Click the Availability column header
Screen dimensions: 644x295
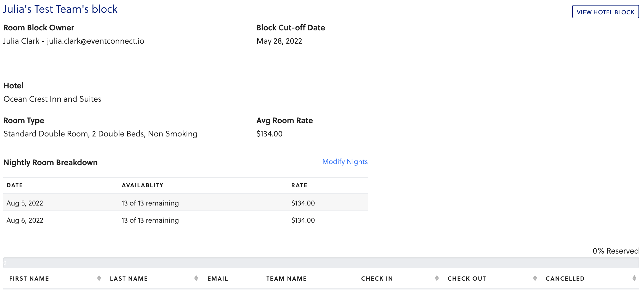pos(142,185)
